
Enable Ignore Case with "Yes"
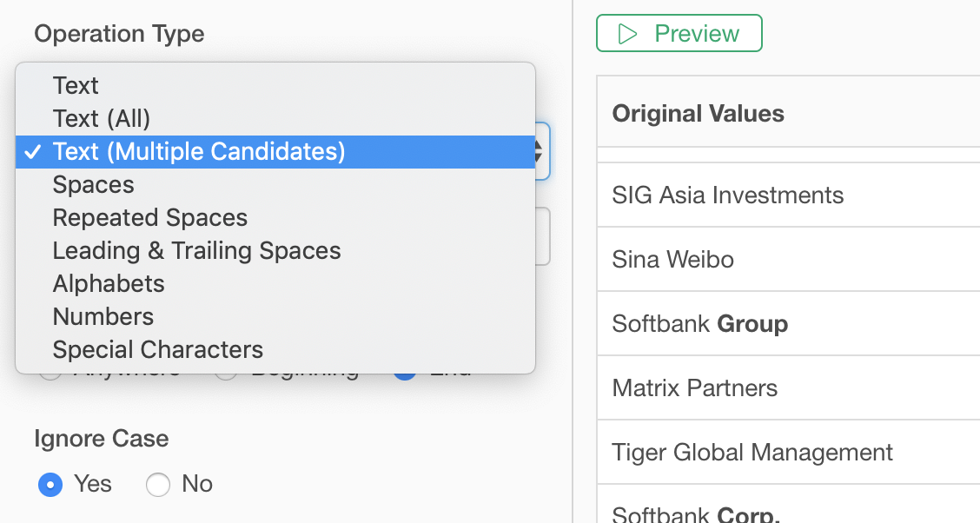[50, 484]
